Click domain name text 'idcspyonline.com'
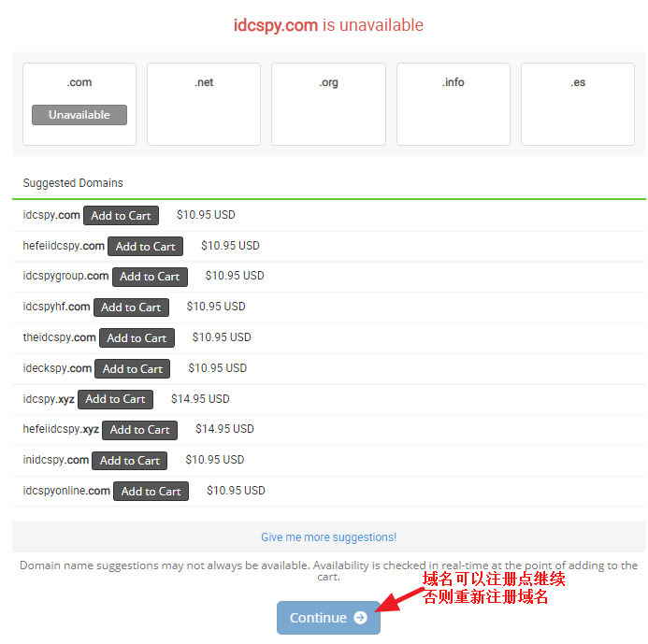Screen dimensions: 648x644 pos(66,491)
